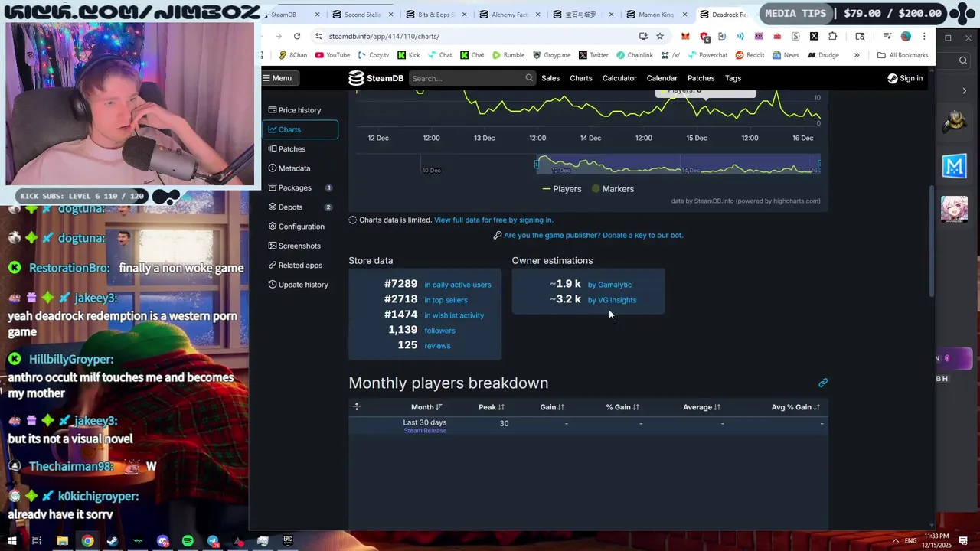Screen dimensions: 980x551
Task: Click the search magnifier icon in SteamDB search
Action: coord(529,78)
